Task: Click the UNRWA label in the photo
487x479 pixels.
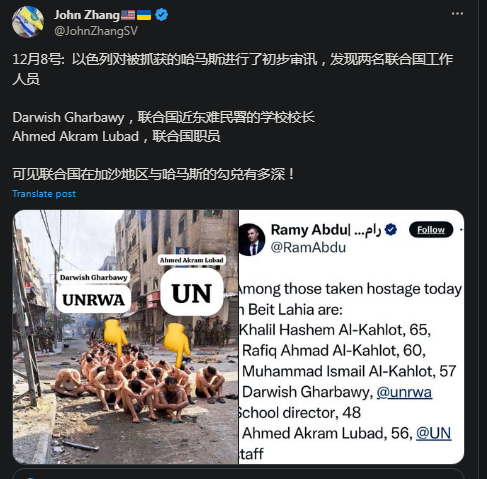Action: click(x=93, y=300)
